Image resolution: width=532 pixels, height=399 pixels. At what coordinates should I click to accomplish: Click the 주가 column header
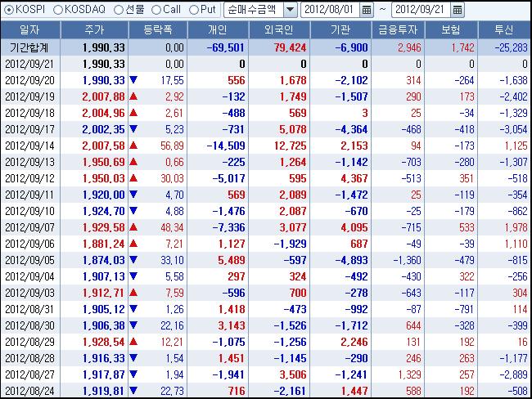coord(94,29)
